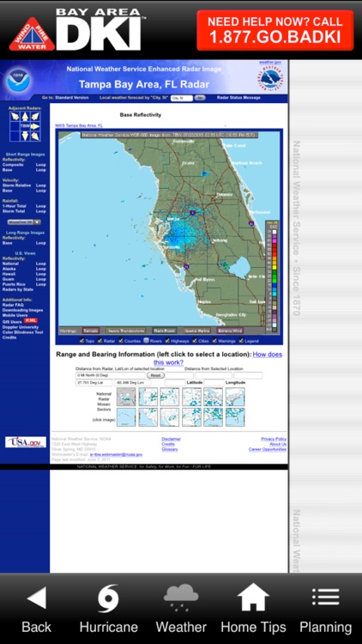Select the south adjacent radar arrow
362x644 pixels.
coord(25,136)
